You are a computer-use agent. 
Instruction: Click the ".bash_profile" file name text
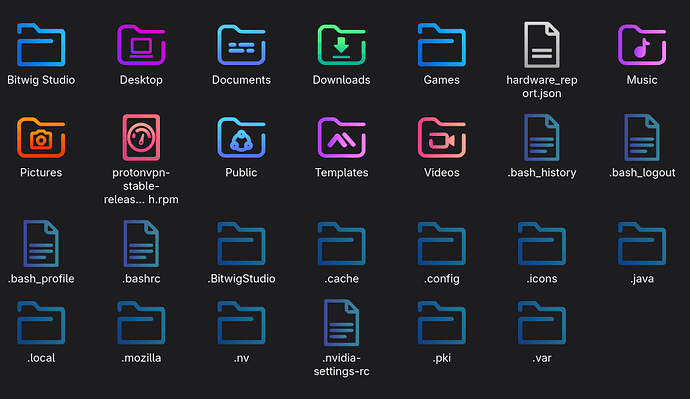(41, 279)
